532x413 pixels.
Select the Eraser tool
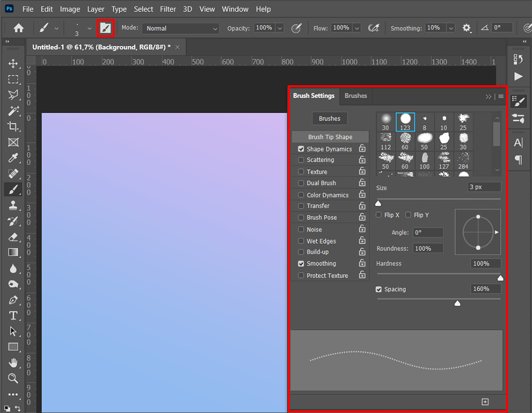click(13, 237)
